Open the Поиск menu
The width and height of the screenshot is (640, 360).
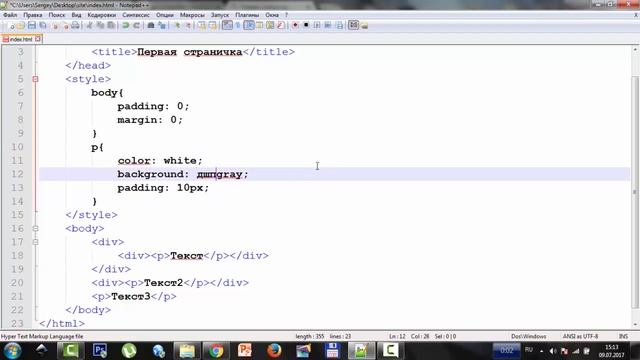[57, 15]
